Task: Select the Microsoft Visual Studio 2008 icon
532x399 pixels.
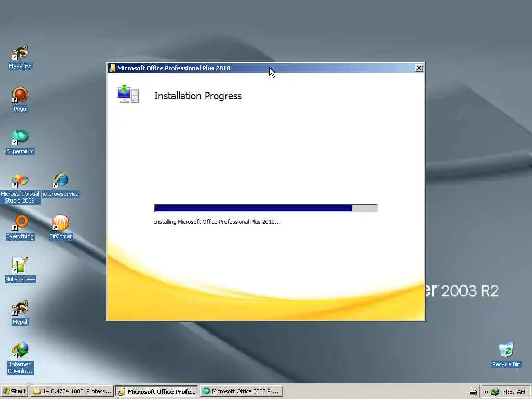Action: point(20,188)
